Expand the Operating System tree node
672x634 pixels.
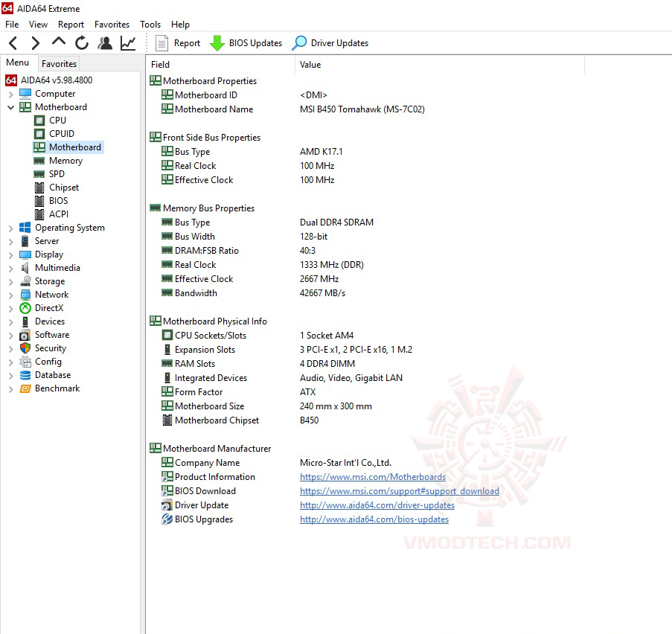10,228
